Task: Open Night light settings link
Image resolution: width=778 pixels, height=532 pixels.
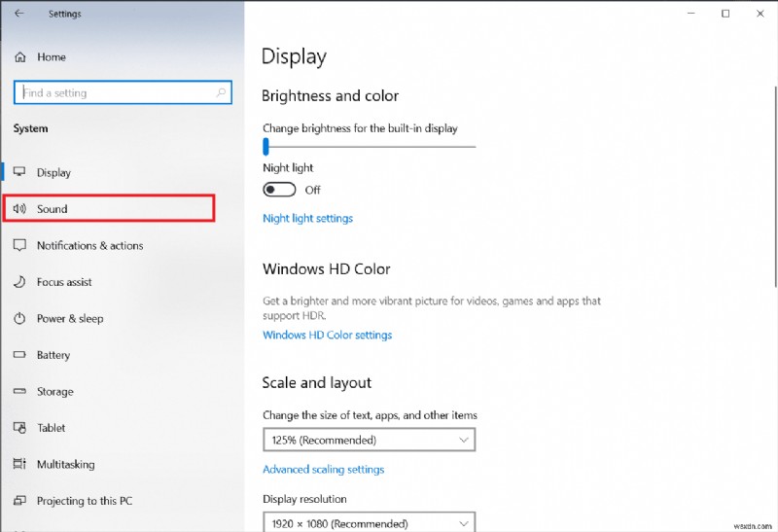Action: tap(307, 218)
